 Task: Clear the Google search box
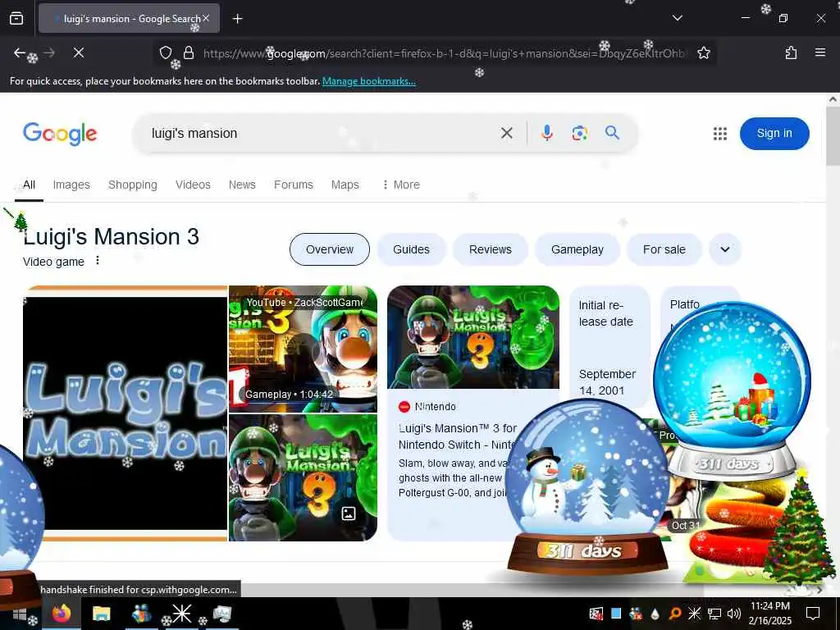click(x=506, y=133)
